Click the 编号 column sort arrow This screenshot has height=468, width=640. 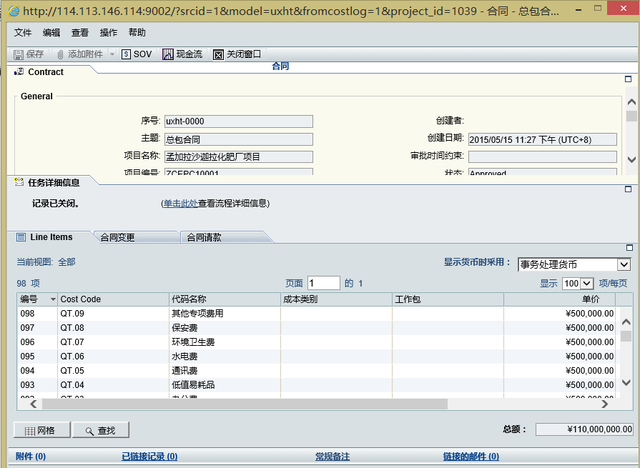[x=53, y=299]
